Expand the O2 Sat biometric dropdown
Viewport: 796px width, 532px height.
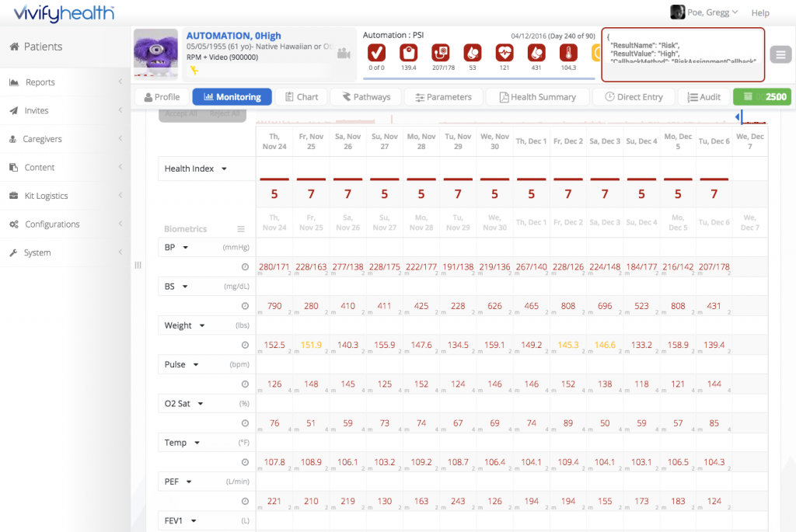coord(200,404)
